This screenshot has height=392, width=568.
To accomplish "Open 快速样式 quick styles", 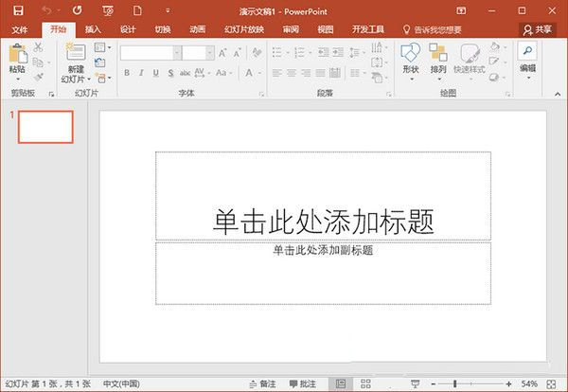I will (470, 61).
